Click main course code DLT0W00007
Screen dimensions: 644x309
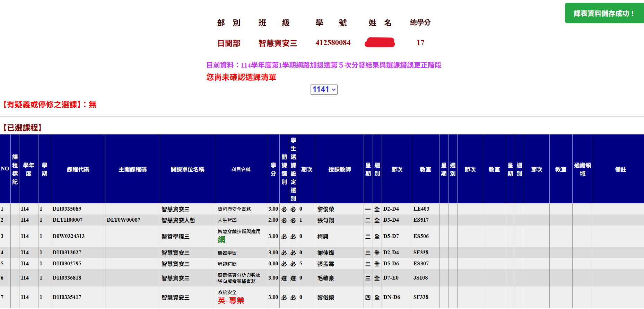(x=123, y=220)
